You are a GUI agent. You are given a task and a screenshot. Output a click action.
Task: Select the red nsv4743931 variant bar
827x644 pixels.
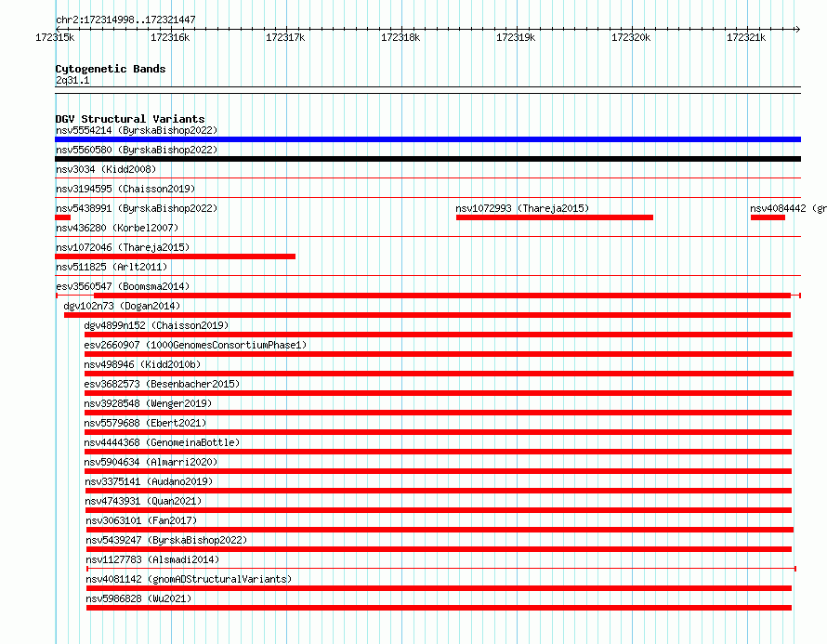point(439,510)
